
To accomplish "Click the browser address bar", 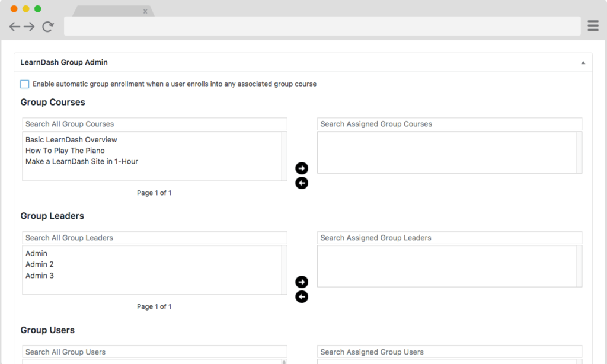I will [322, 26].
